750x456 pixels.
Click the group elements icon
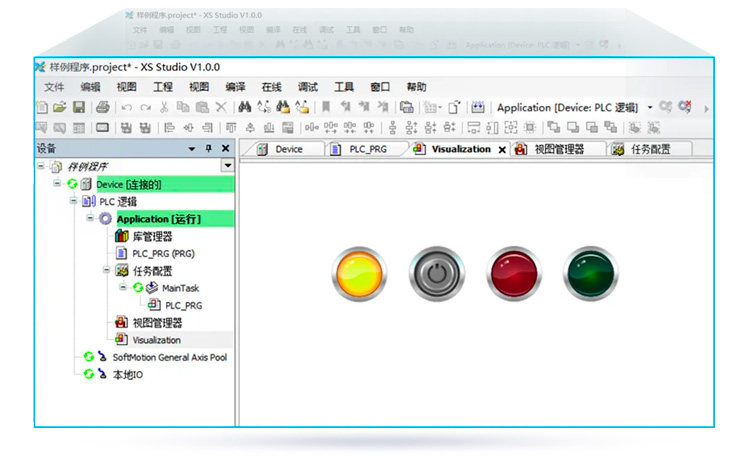pyautogui.click(x=635, y=128)
